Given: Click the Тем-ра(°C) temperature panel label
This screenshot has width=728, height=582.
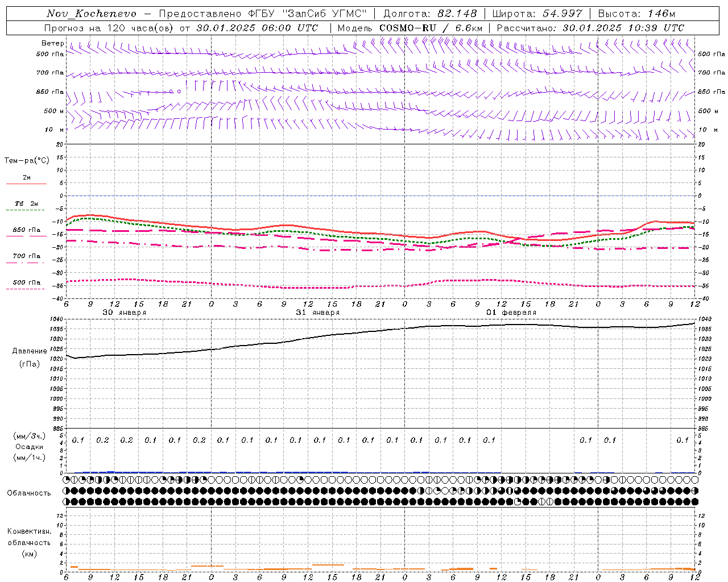Looking at the screenshot, I should (27, 161).
